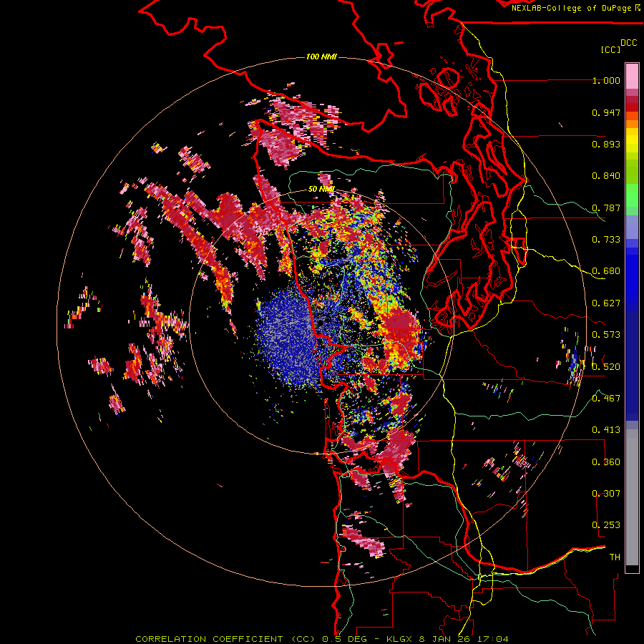Click the 0.893 scale value

pyautogui.click(x=606, y=144)
